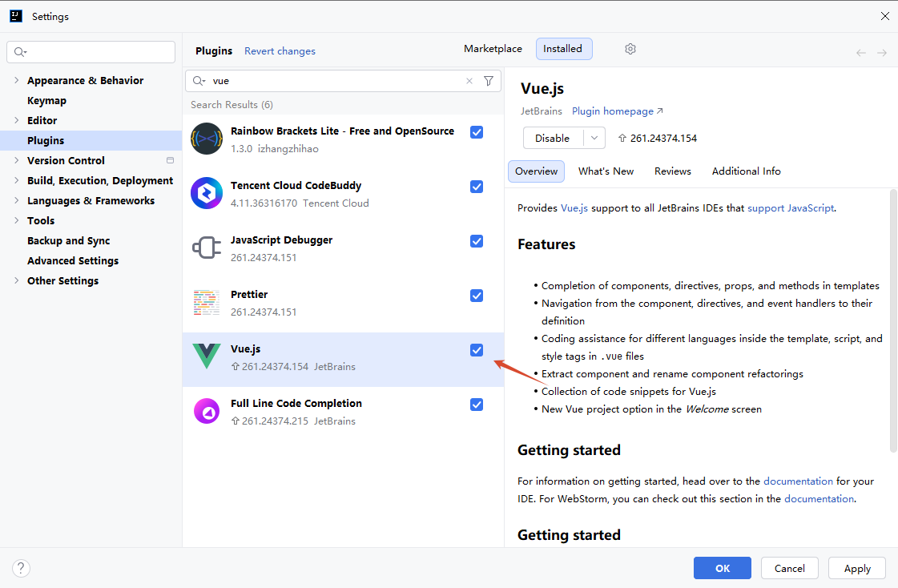
Task: Open the Additional Info tab
Action: pyautogui.click(x=746, y=171)
